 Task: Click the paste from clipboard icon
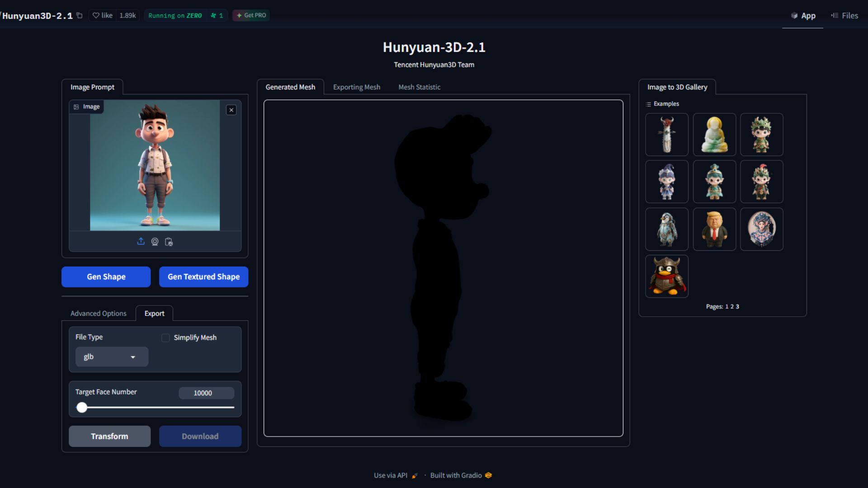tap(169, 242)
